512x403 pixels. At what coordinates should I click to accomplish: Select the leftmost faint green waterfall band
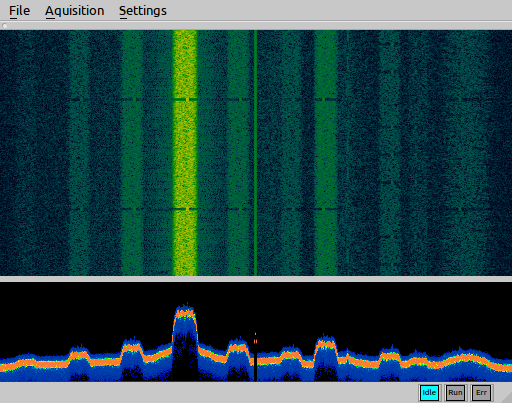(79, 153)
